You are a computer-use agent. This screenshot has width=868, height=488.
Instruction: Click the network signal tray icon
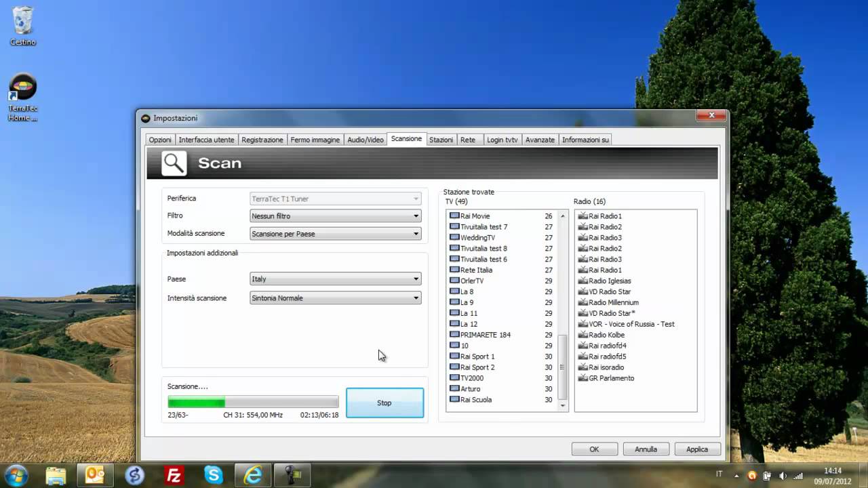tap(798, 476)
